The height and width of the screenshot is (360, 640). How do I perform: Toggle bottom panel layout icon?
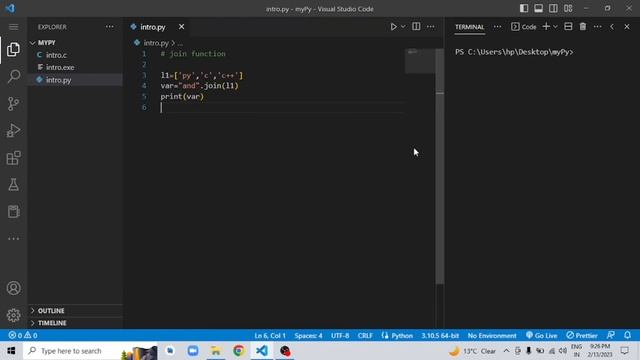pyautogui.click(x=538, y=9)
